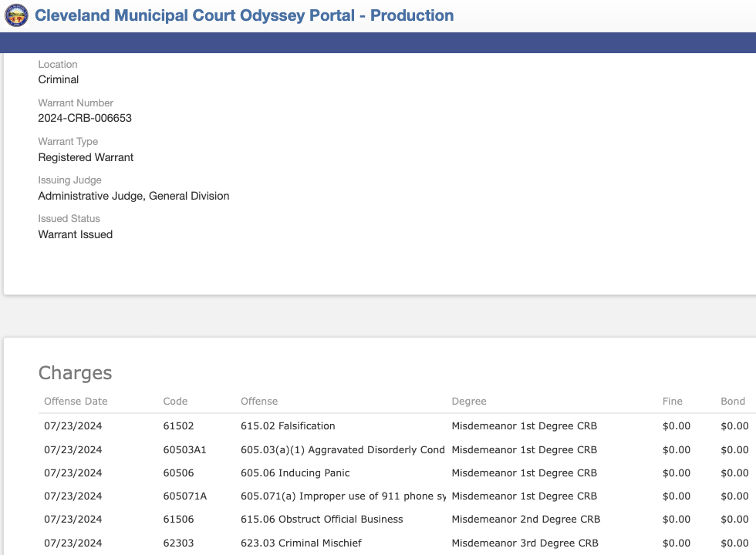Click code 61502 cell
The width and height of the screenshot is (756, 555).
(178, 425)
